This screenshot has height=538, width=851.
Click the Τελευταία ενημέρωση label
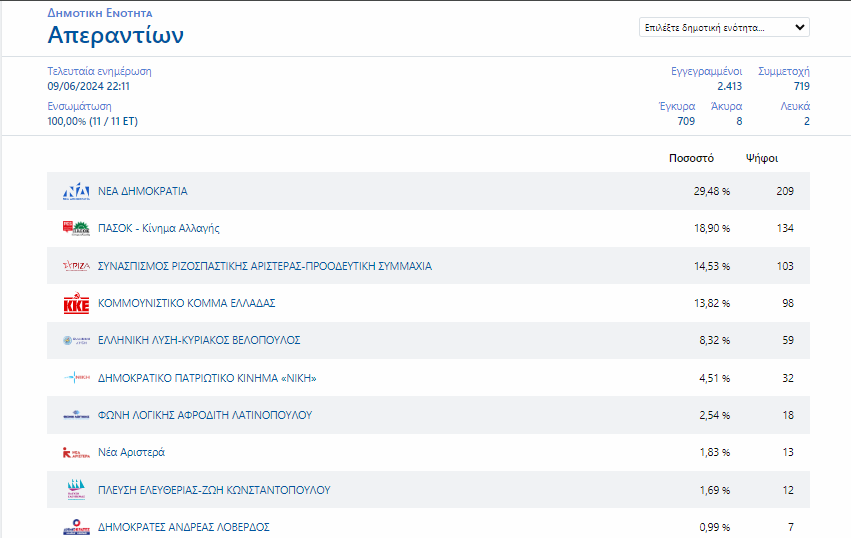coord(99,71)
